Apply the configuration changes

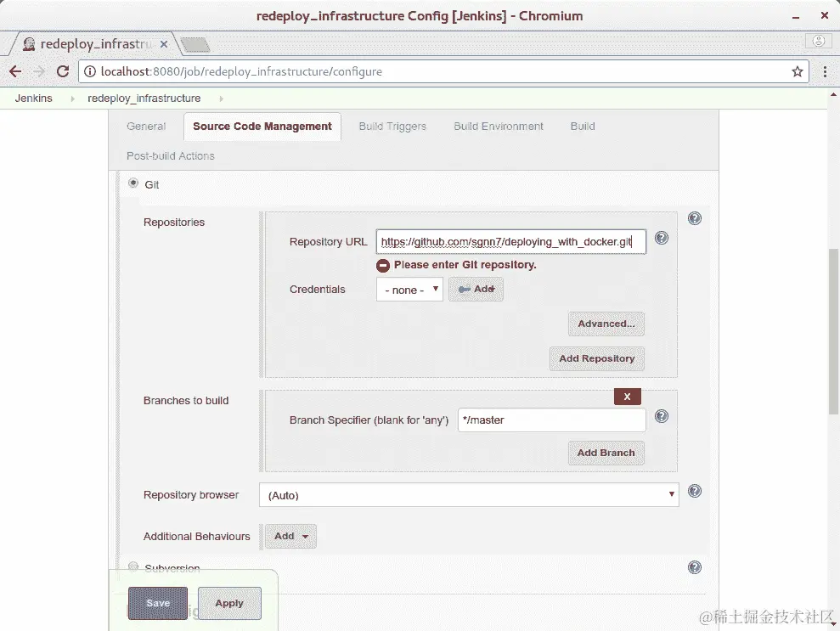[229, 603]
